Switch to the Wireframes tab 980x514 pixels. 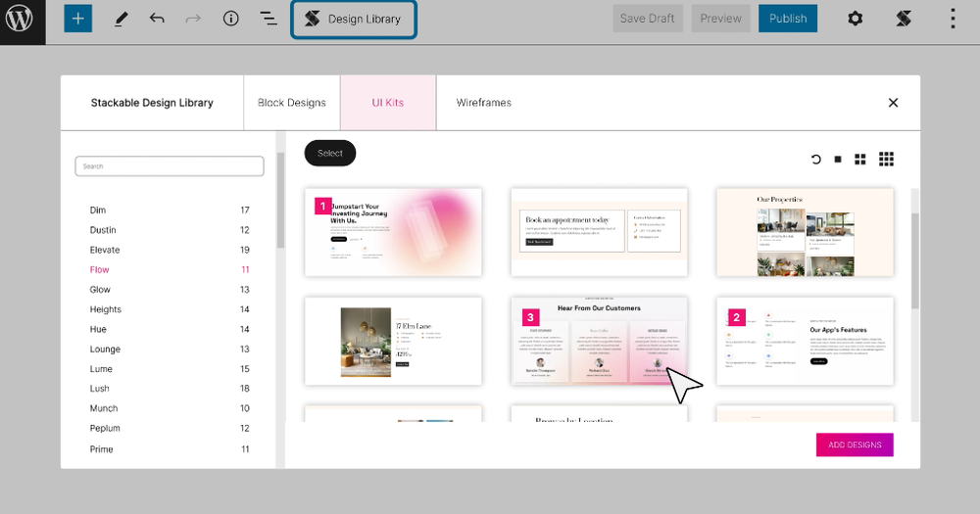pyautogui.click(x=484, y=103)
